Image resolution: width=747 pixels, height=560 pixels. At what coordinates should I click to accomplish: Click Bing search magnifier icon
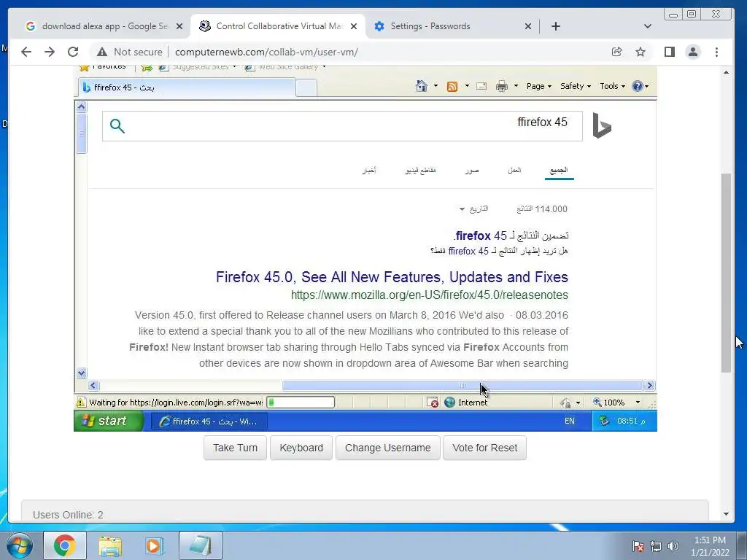(x=117, y=126)
